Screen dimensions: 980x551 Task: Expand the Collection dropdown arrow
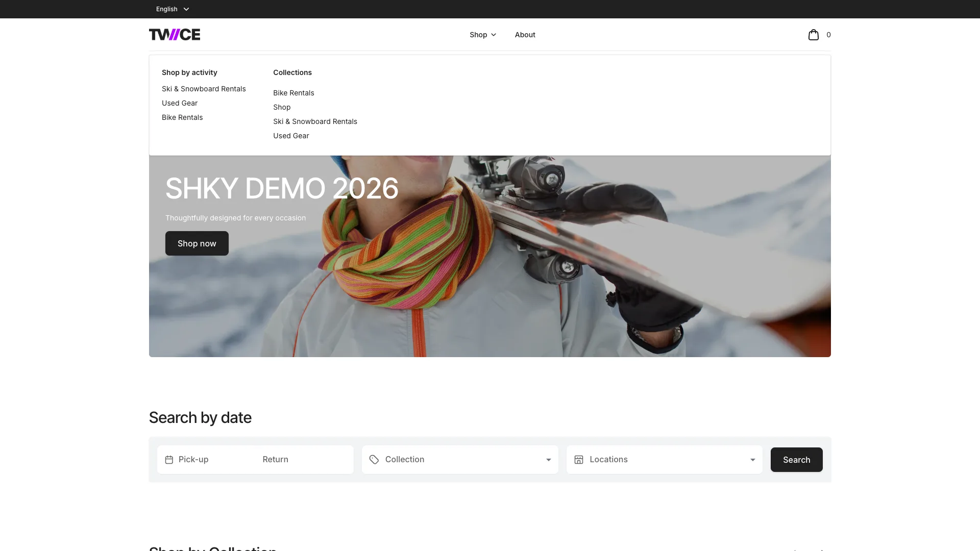tap(549, 460)
